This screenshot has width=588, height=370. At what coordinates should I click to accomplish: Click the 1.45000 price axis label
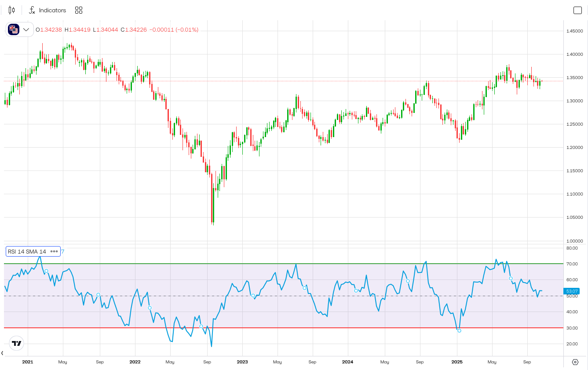pos(575,31)
